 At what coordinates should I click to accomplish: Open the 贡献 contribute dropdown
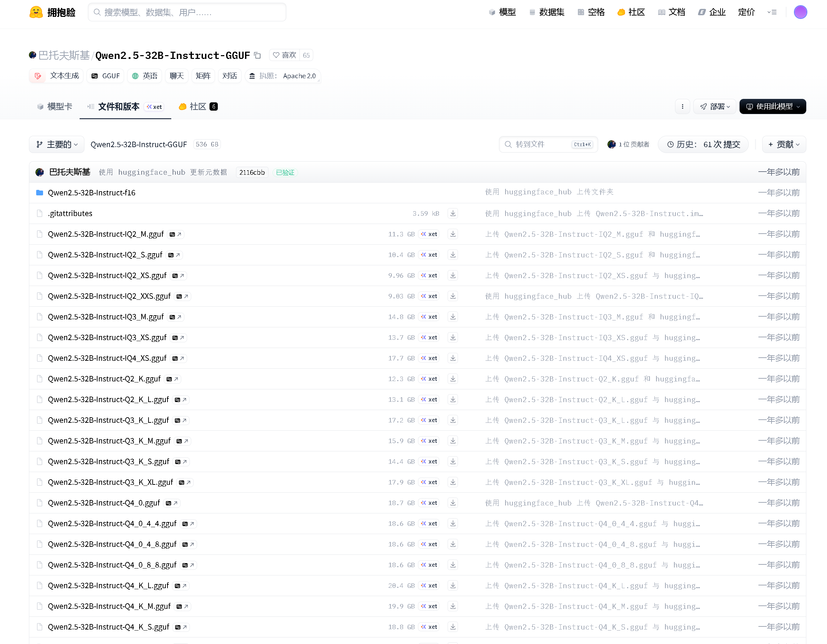click(784, 144)
